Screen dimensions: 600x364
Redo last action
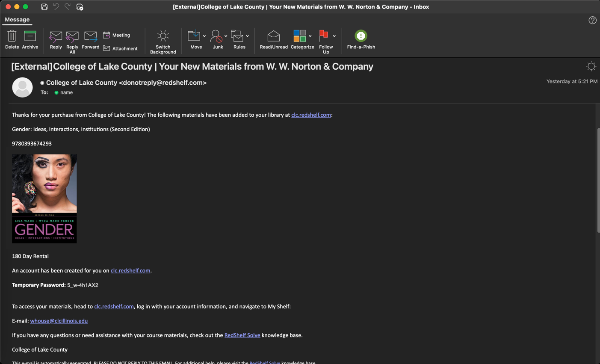67,6
